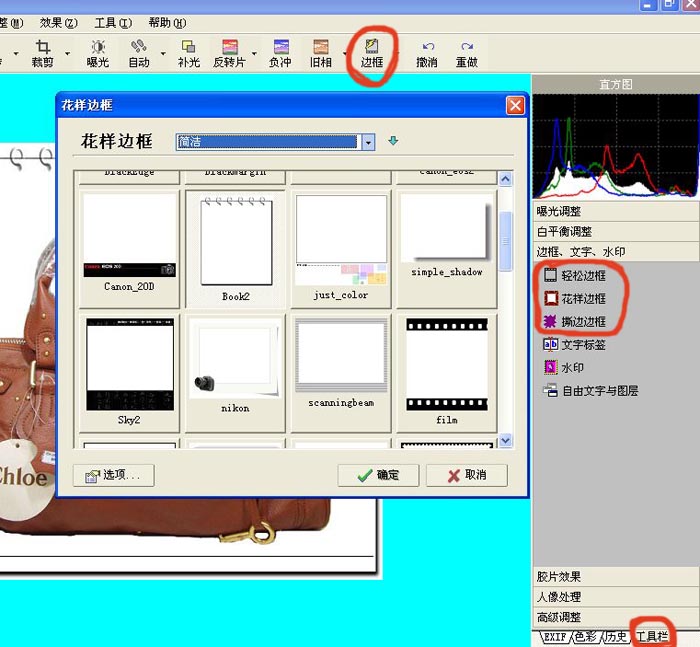Open 文字标签 text label tool
The height and width of the screenshot is (647, 700).
coord(575,344)
